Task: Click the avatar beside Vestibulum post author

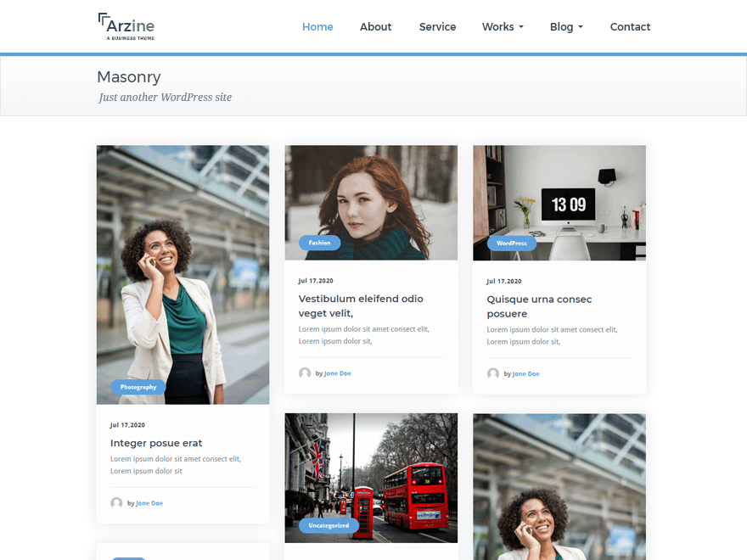Action: [x=305, y=373]
